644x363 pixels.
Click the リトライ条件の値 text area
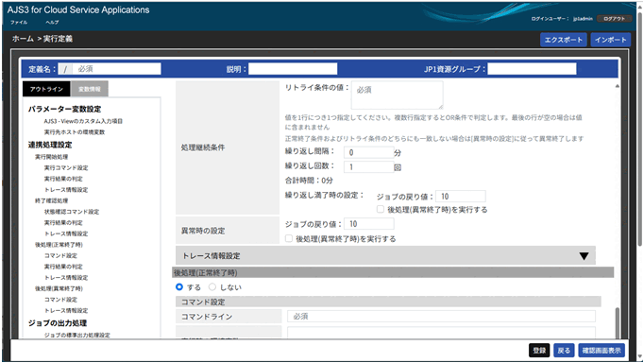(398, 95)
